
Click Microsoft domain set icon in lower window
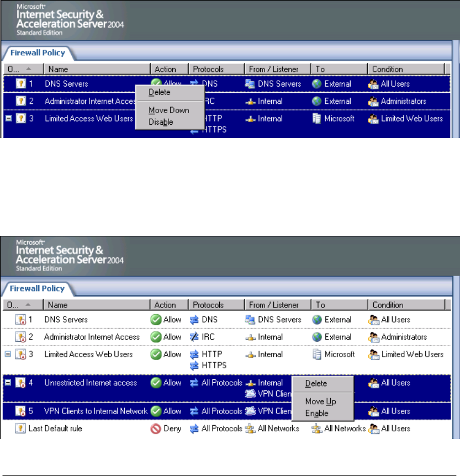(x=316, y=355)
